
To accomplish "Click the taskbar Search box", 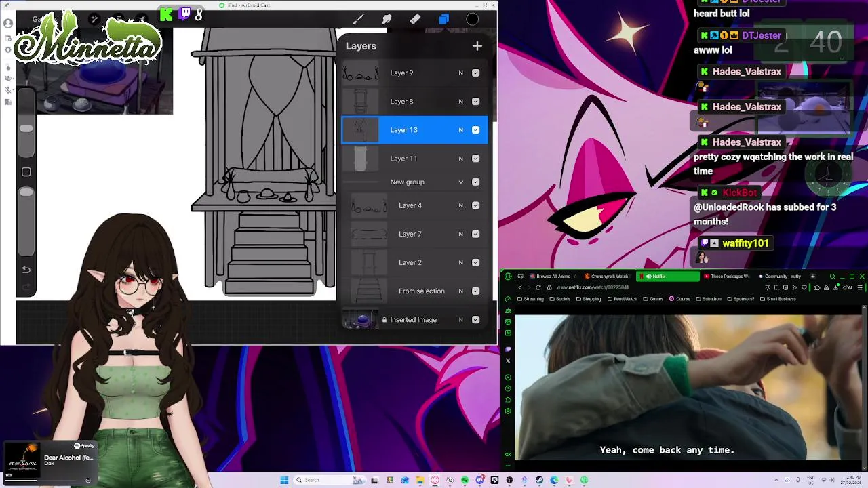I will click(329, 480).
